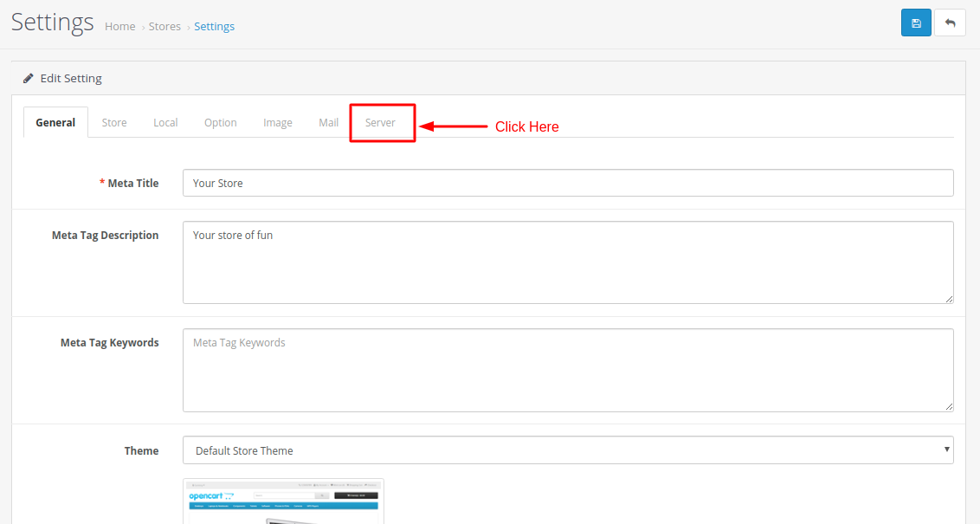Click the Edit Setting panel heading

(x=71, y=78)
